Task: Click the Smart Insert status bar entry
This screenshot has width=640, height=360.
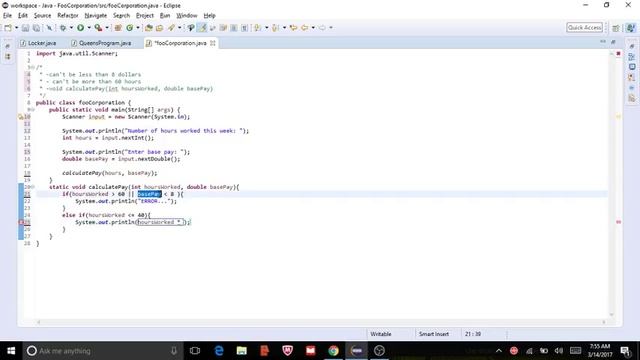Action: coord(433,334)
